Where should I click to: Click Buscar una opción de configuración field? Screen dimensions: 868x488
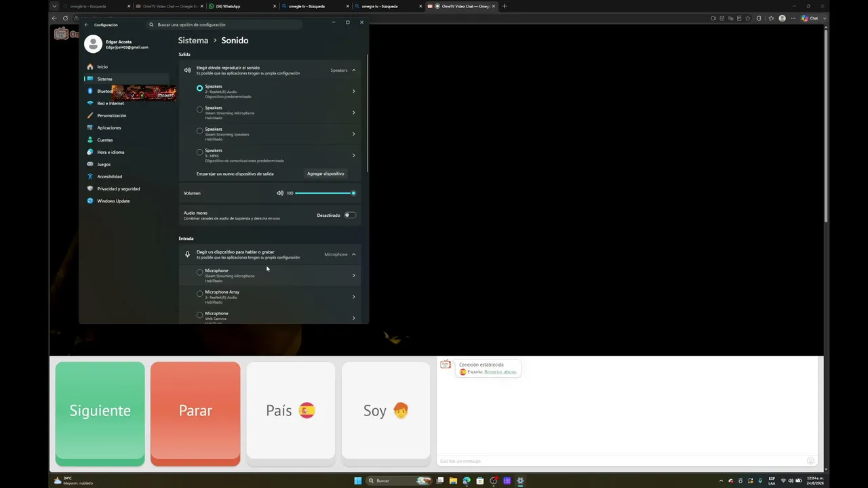(225, 24)
